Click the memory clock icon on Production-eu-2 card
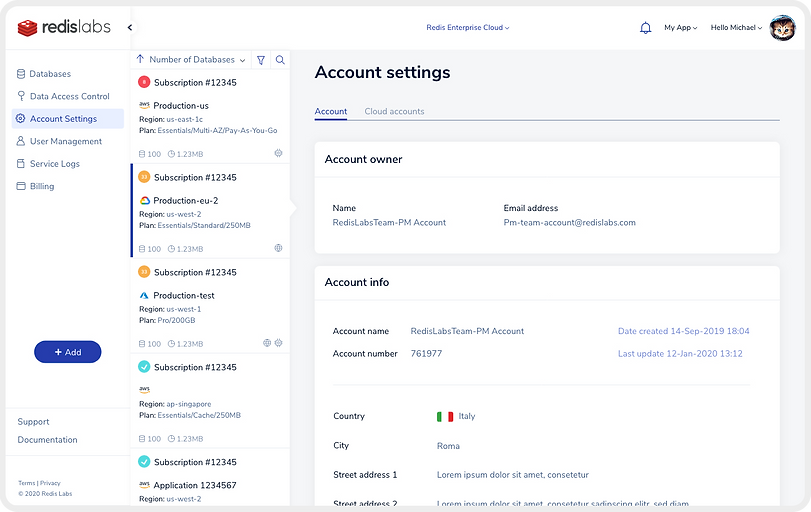This screenshot has width=811, height=512. tap(171, 249)
